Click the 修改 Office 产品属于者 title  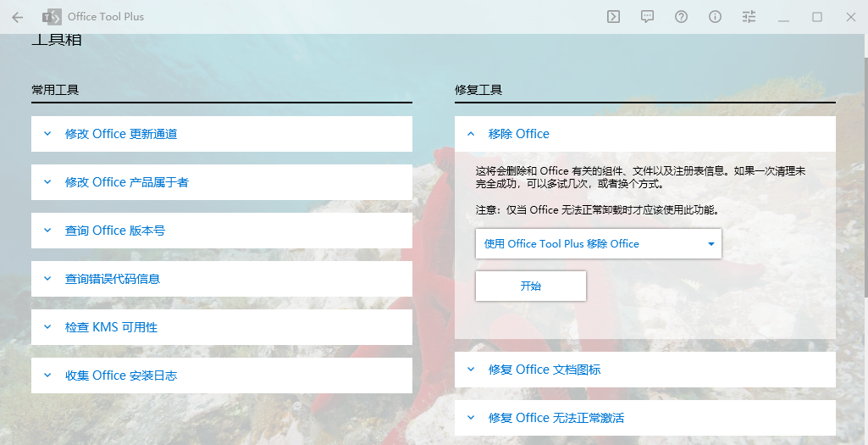pyautogui.click(x=127, y=181)
